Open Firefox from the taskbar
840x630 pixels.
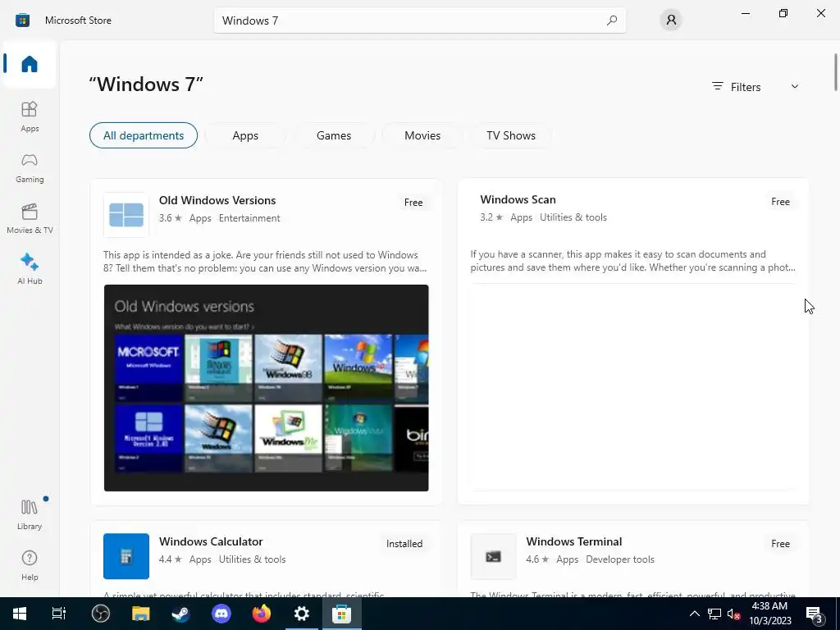262,614
